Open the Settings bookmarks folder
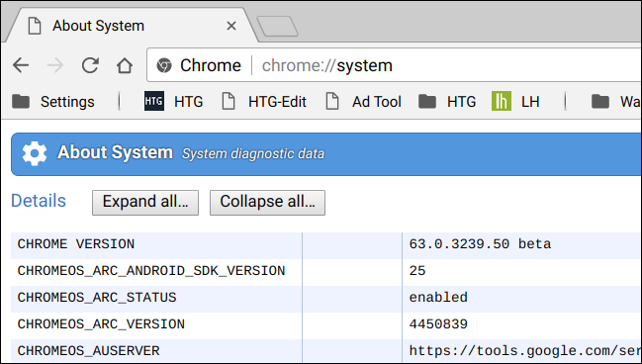 [x=53, y=102]
